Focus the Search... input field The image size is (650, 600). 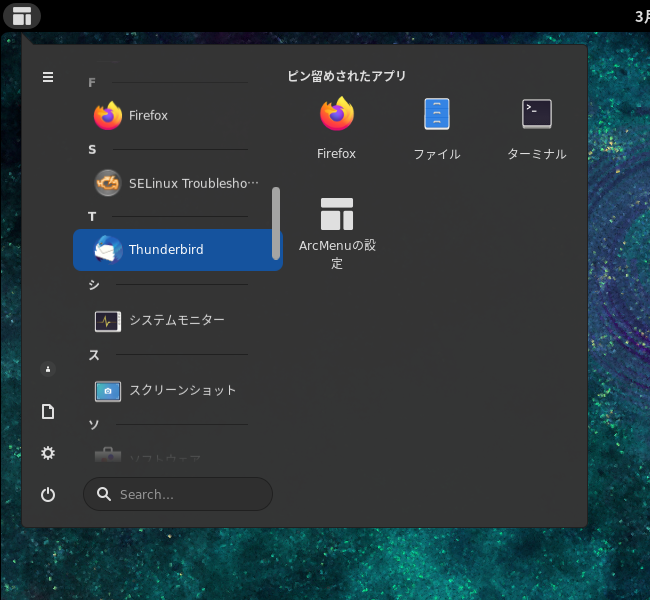tap(178, 494)
